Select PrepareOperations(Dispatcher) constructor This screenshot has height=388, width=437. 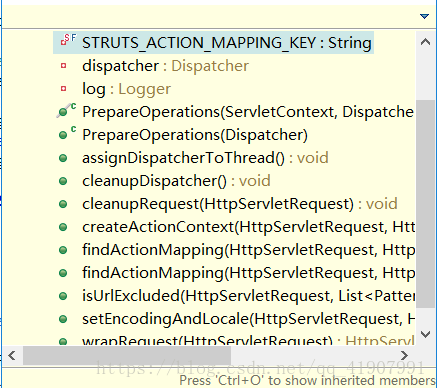195,135
